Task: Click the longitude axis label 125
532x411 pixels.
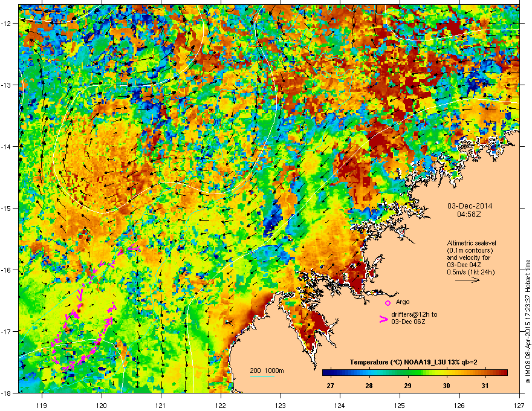Action: [x=400, y=405]
